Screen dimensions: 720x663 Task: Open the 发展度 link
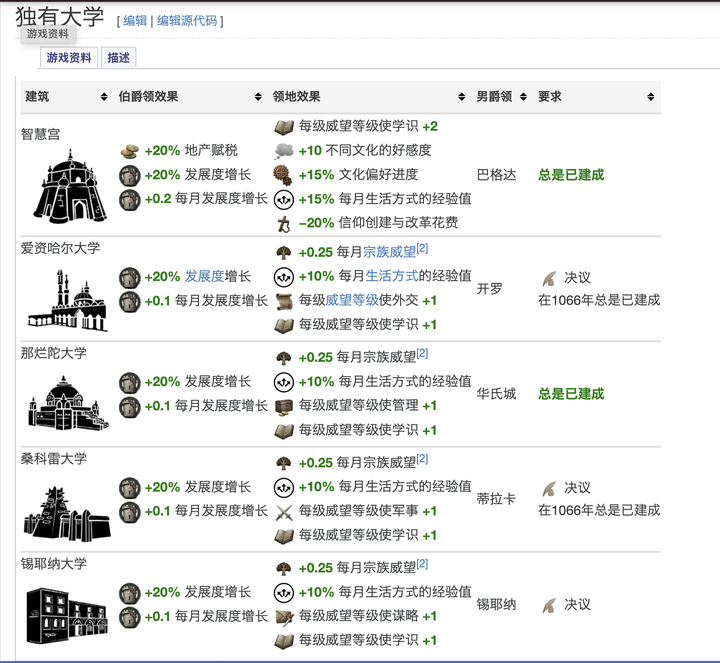pyautogui.click(x=204, y=276)
